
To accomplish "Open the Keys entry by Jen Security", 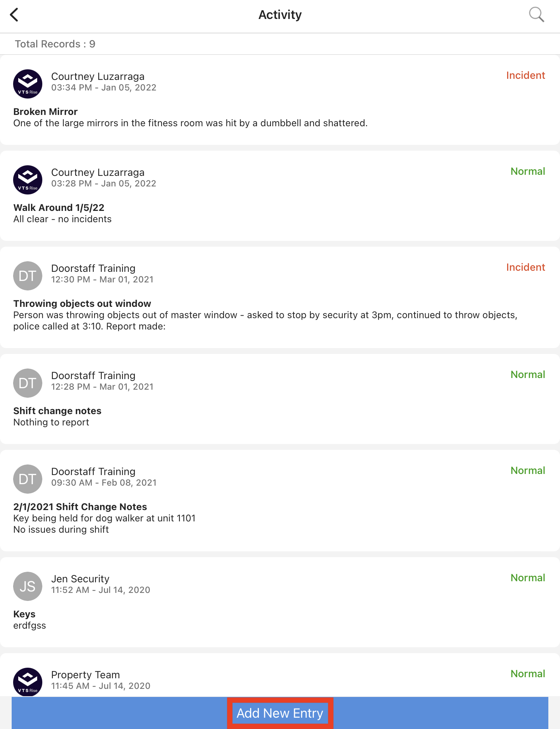I will 24,614.
